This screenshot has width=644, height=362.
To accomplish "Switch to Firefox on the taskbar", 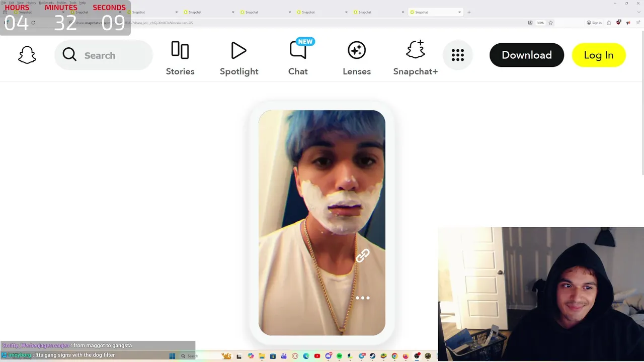I will [406, 356].
